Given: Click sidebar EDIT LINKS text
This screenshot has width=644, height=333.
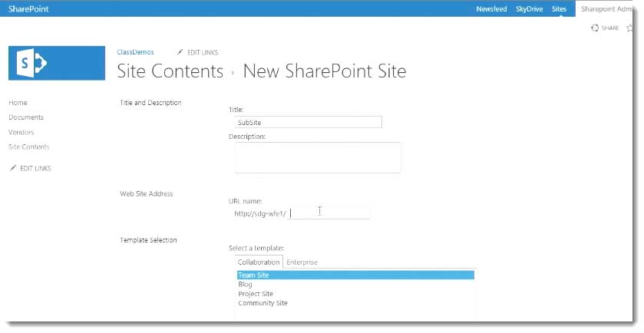Looking at the screenshot, I should click(x=36, y=168).
